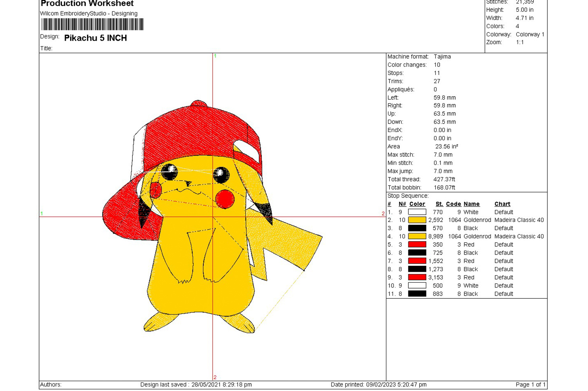Click the Pikachu 5 INCH design name
588x391 pixels.
tap(96, 38)
